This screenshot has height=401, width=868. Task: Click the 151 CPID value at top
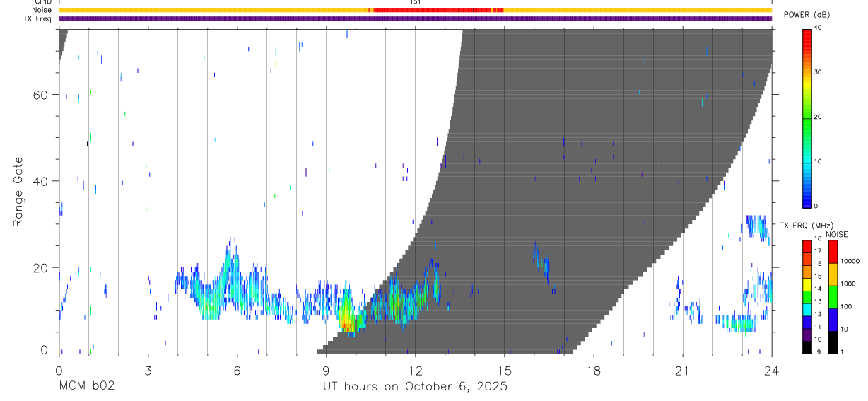[x=415, y=2]
